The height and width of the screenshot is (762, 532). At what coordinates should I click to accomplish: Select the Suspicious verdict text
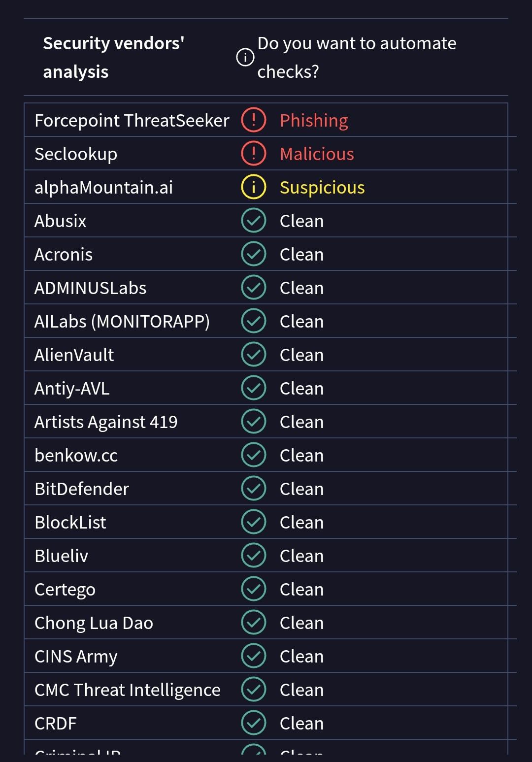322,188
